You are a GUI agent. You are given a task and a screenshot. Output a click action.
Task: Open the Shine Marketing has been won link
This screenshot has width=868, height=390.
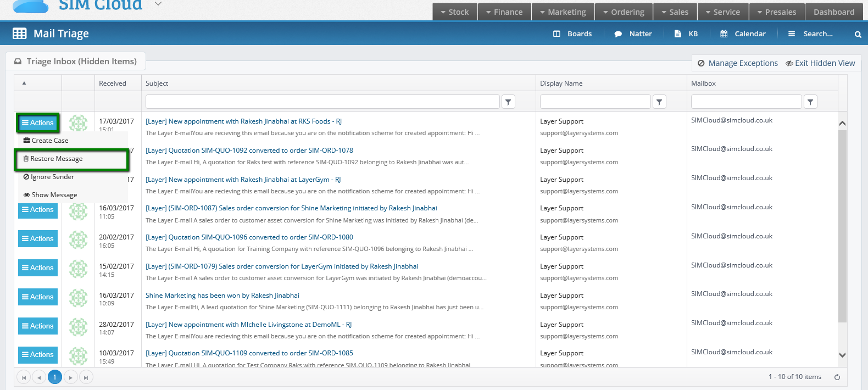222,296
